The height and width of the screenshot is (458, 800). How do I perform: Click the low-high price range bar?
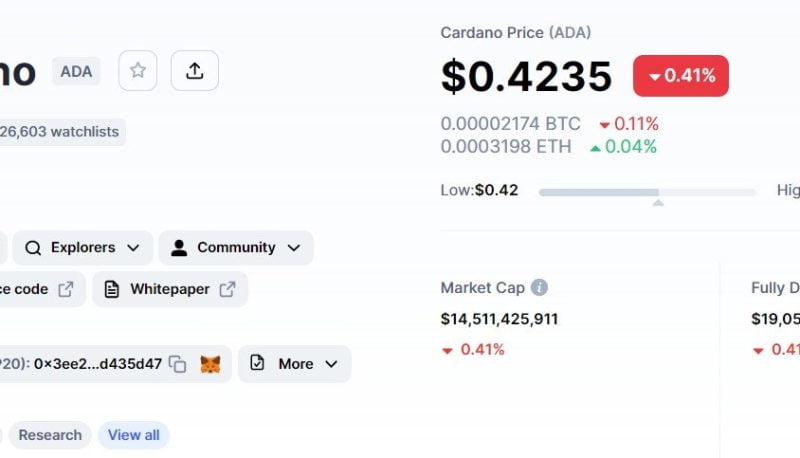(647, 192)
